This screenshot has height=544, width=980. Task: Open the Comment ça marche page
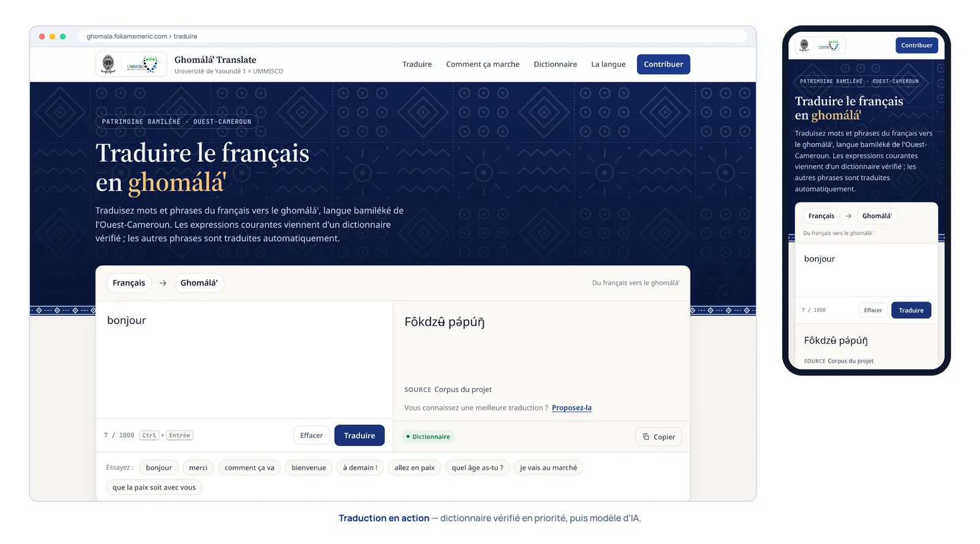(483, 64)
